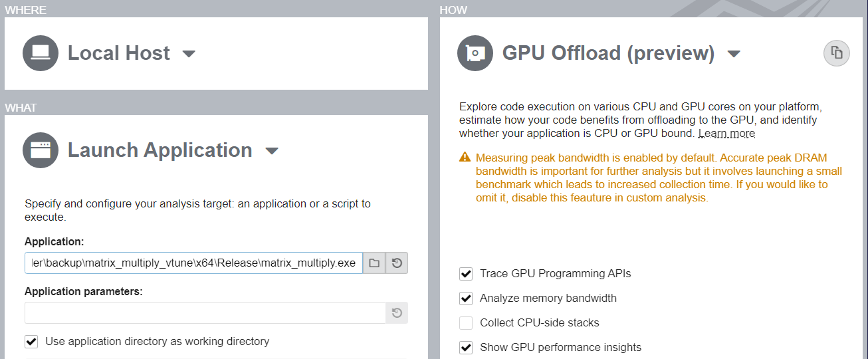This screenshot has width=868, height=359.
Task: Click the Application parameters text field
Action: (x=205, y=313)
